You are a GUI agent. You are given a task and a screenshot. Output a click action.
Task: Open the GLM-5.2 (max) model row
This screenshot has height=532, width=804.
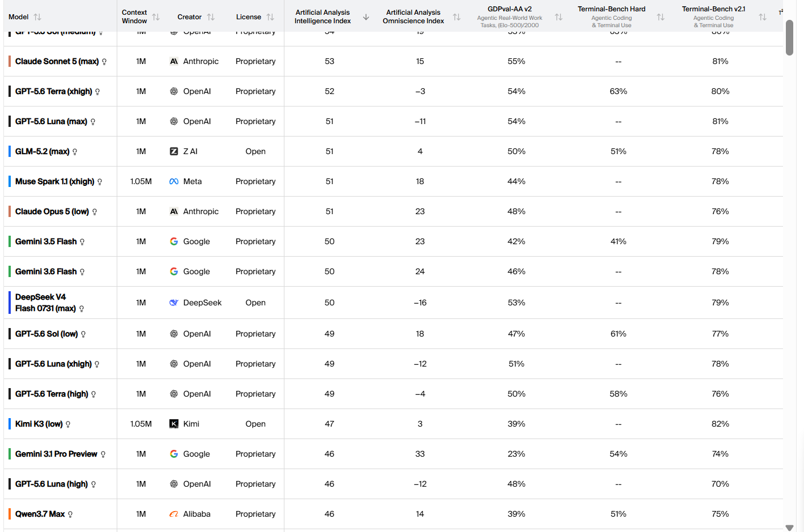point(393,151)
